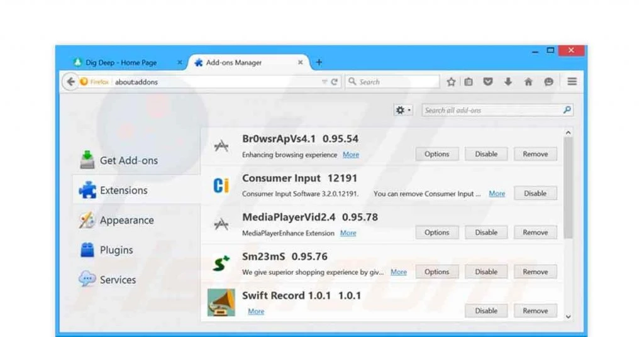Show More details for MediaPlayerVid2.4
The width and height of the screenshot is (644, 337).
tap(348, 233)
